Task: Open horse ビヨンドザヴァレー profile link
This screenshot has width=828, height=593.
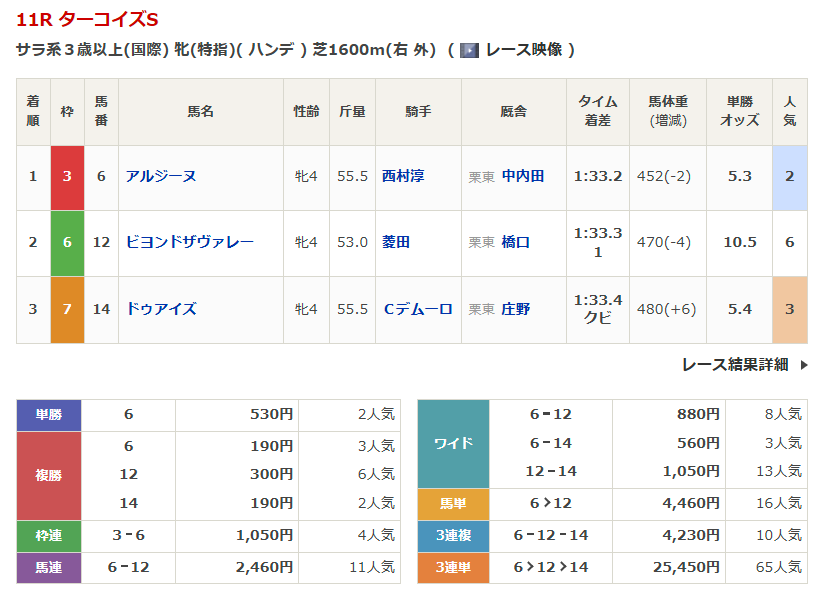Action: point(190,242)
